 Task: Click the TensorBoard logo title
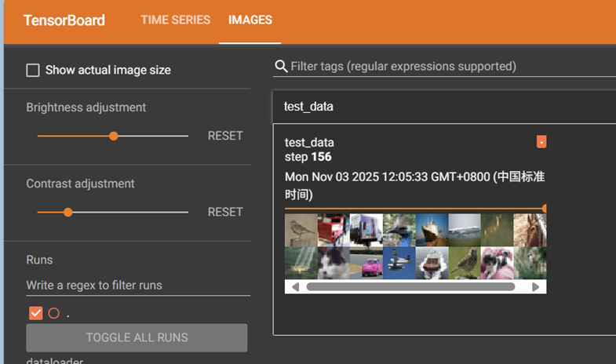(64, 20)
